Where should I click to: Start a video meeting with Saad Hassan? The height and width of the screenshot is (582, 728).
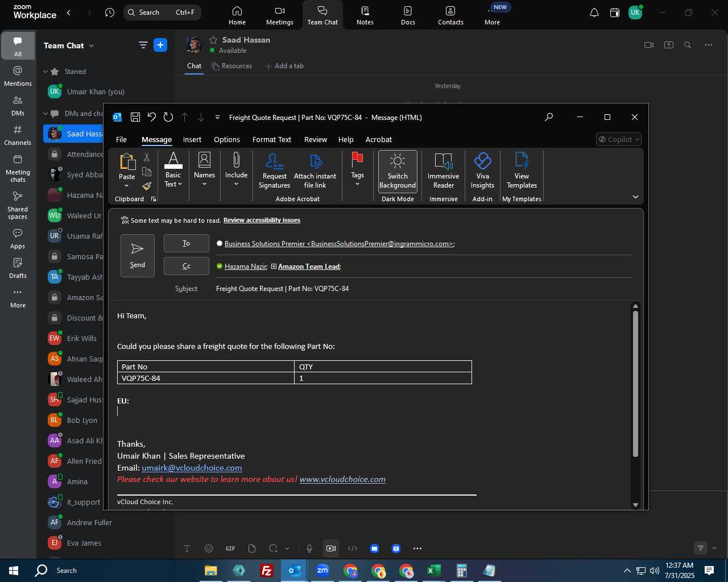(x=649, y=45)
